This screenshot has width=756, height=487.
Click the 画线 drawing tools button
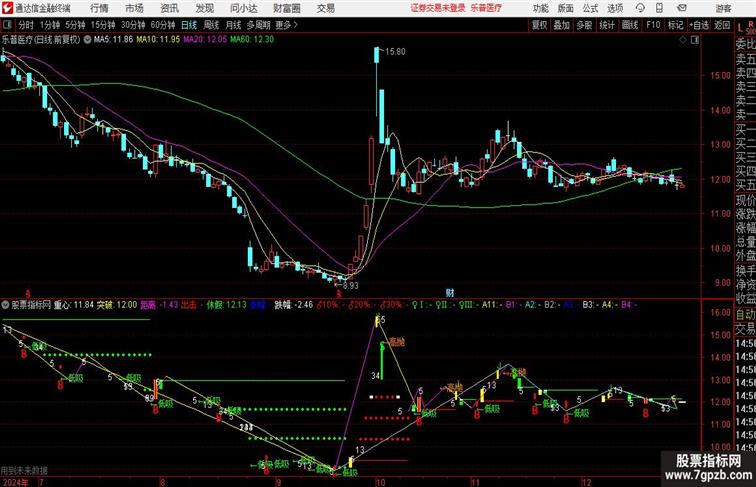[630, 25]
